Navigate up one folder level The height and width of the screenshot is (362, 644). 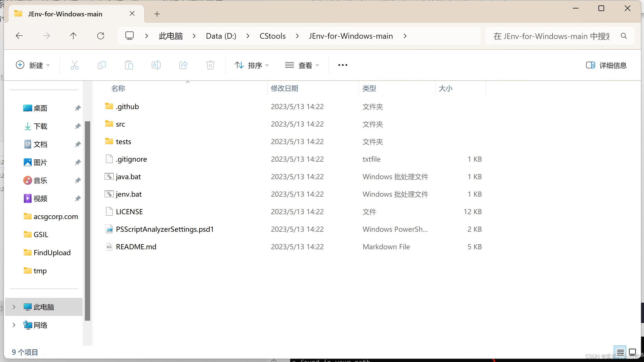click(74, 36)
